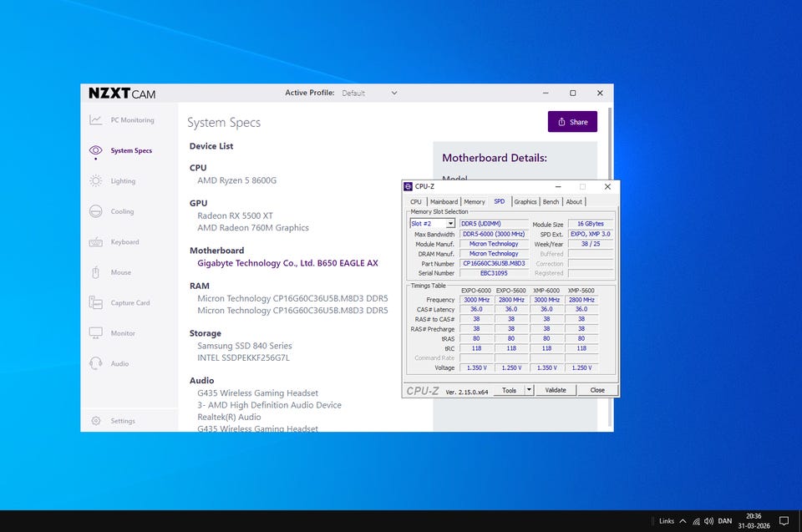Show hidden system tray icons

(683, 521)
